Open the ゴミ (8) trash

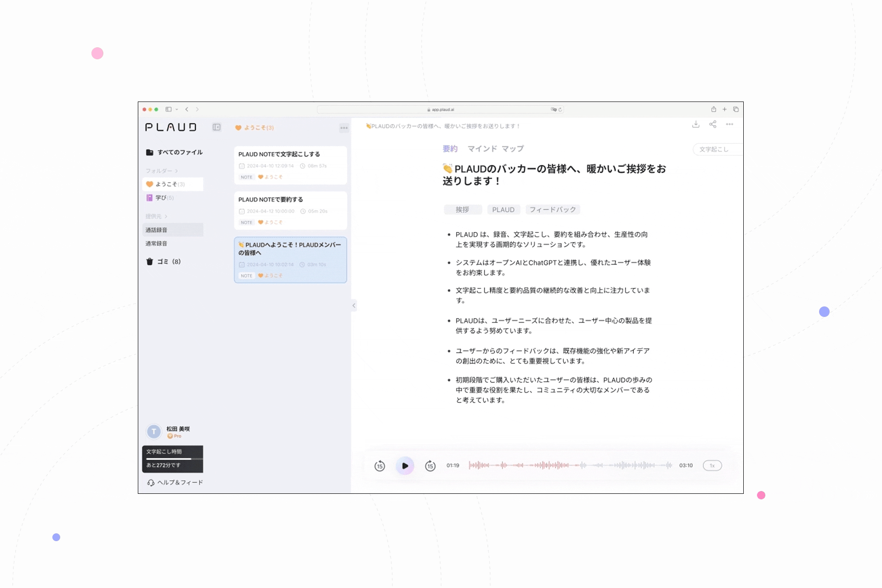pyautogui.click(x=163, y=261)
